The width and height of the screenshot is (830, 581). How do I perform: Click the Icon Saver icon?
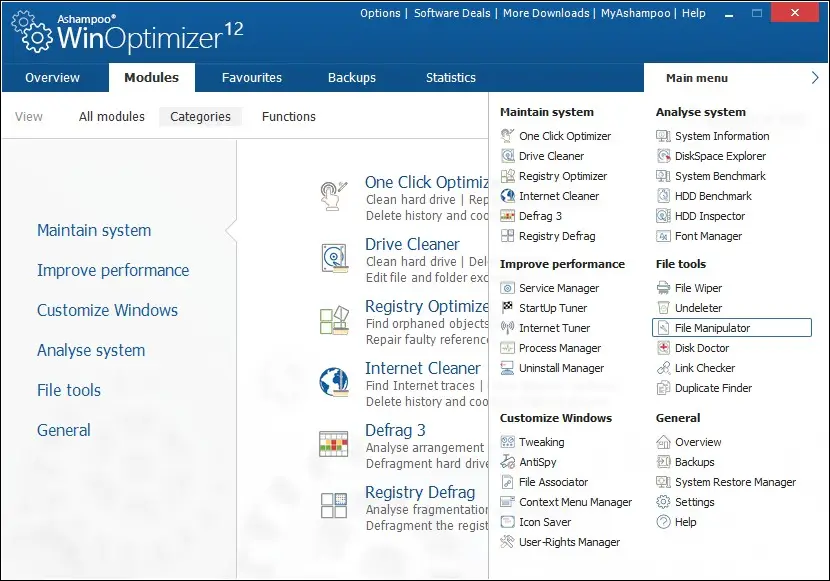pyautogui.click(x=507, y=522)
